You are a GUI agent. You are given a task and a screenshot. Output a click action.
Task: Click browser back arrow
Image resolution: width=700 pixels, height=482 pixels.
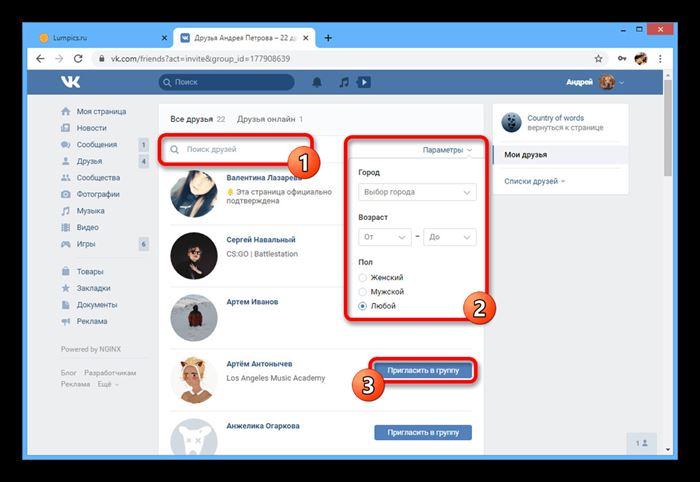40,58
